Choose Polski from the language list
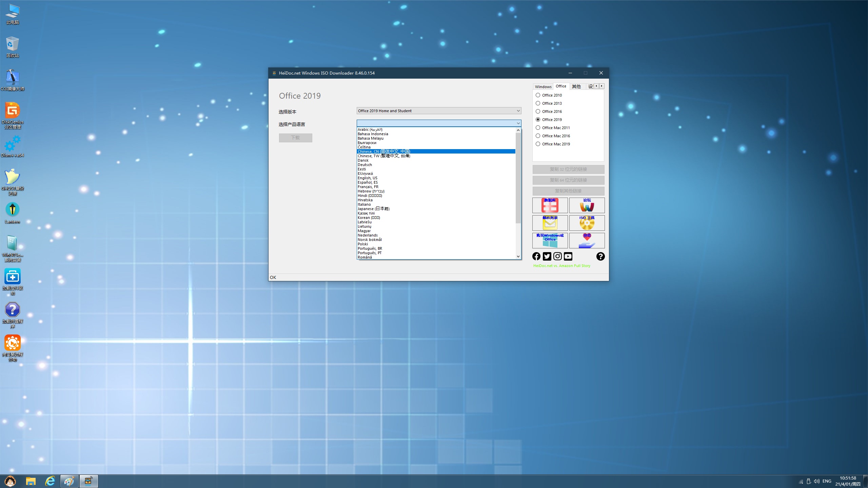 (436, 244)
